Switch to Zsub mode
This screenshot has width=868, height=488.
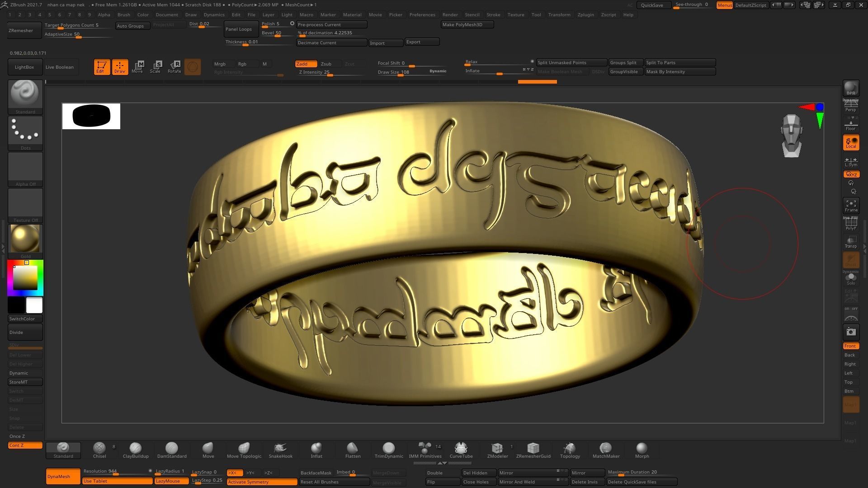coord(329,64)
